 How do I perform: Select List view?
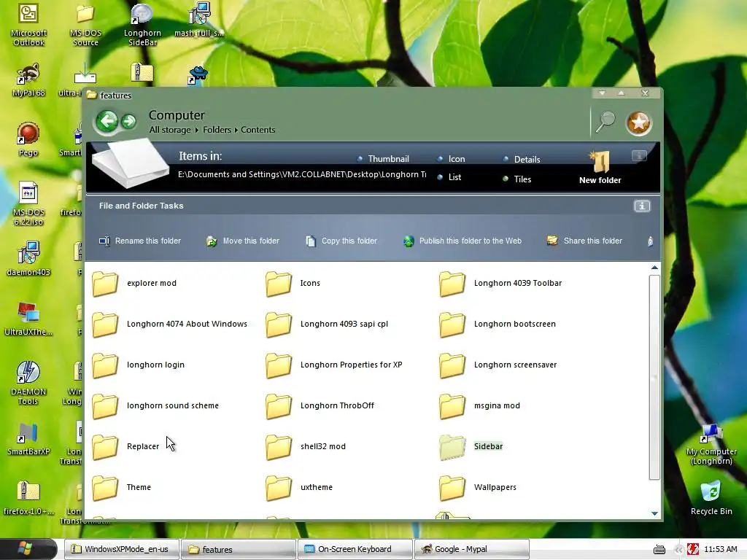point(449,177)
